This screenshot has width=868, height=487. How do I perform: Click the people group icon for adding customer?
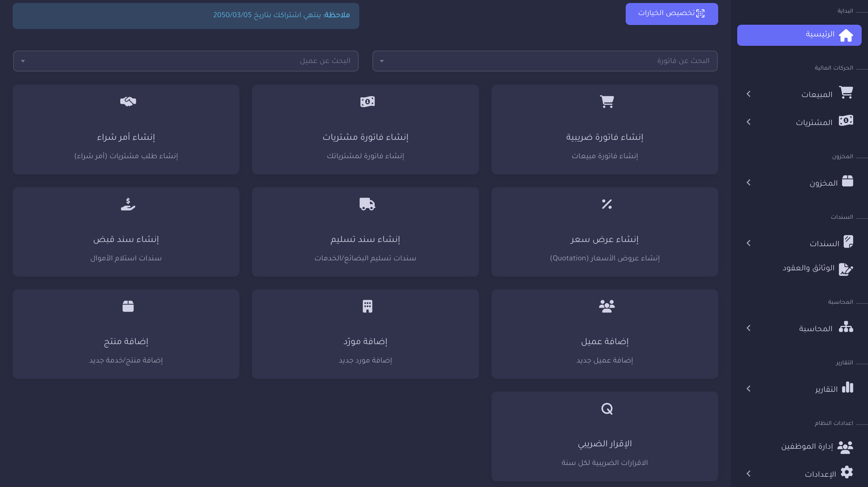point(607,306)
